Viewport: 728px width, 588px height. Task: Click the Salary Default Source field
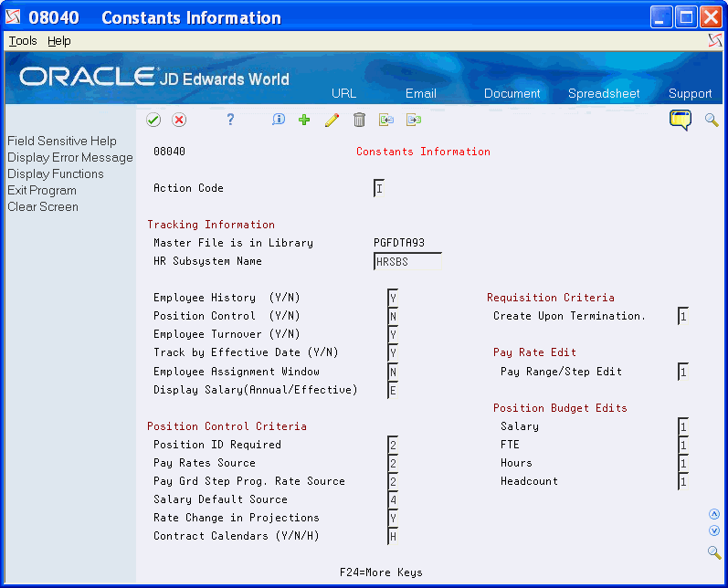coord(393,499)
